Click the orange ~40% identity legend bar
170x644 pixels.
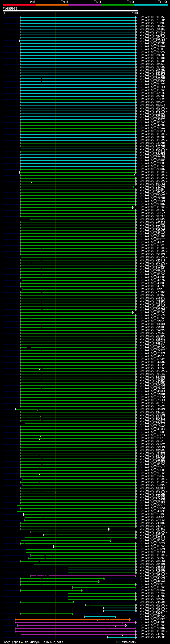click(52, 5)
